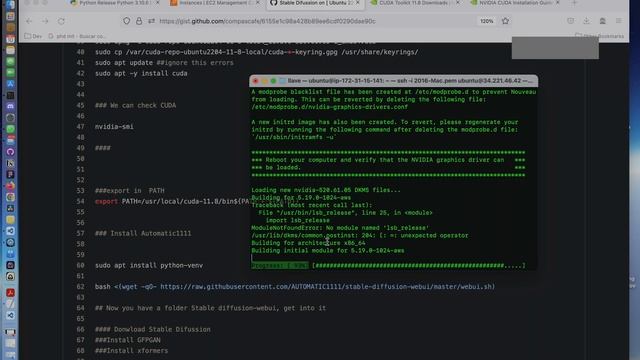Image resolution: width=640 pixels, height=360 pixels.
Task: Open GitHub Desktop from the Dock
Action: [x=10, y=152]
